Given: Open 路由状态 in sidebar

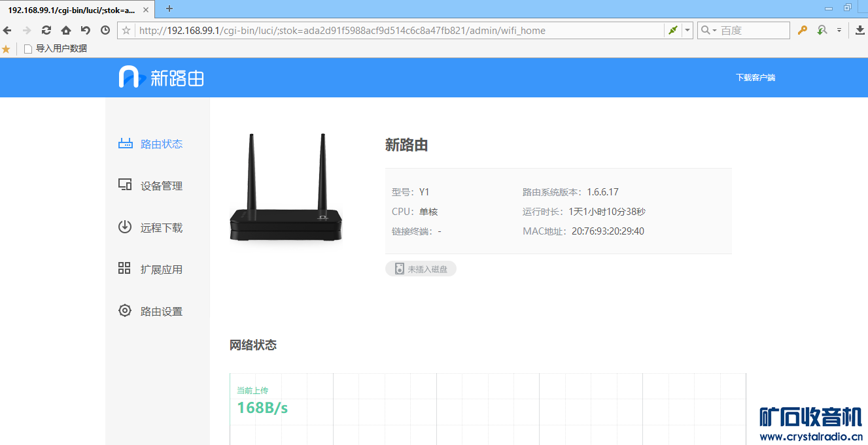Looking at the screenshot, I should tap(162, 144).
